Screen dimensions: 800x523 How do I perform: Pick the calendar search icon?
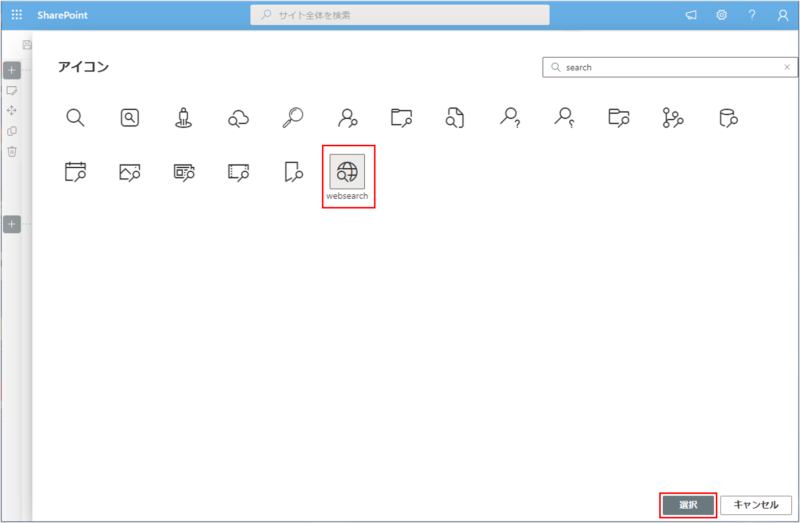coord(76,172)
